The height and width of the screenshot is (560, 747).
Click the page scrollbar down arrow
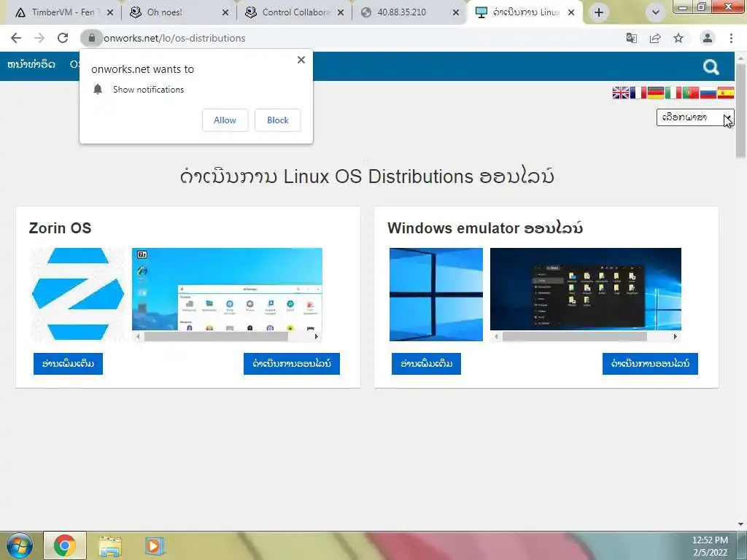pos(741,525)
